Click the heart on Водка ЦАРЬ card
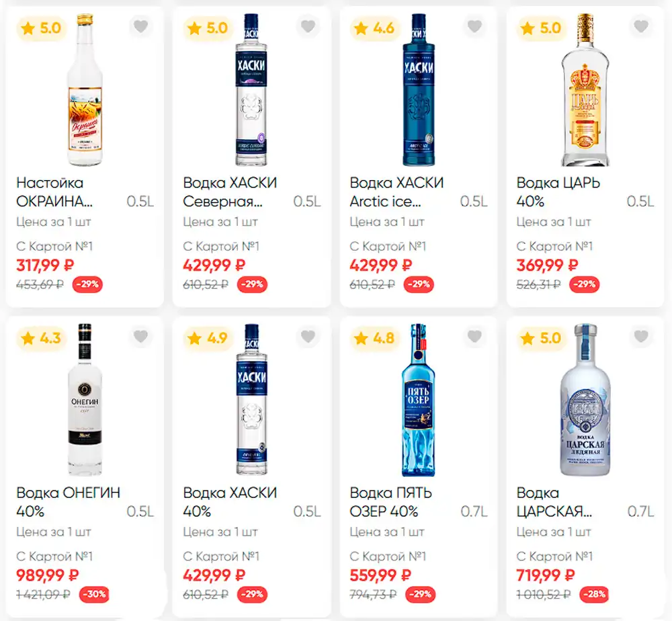Viewport: 672px width, 621px height. pyautogui.click(x=641, y=27)
